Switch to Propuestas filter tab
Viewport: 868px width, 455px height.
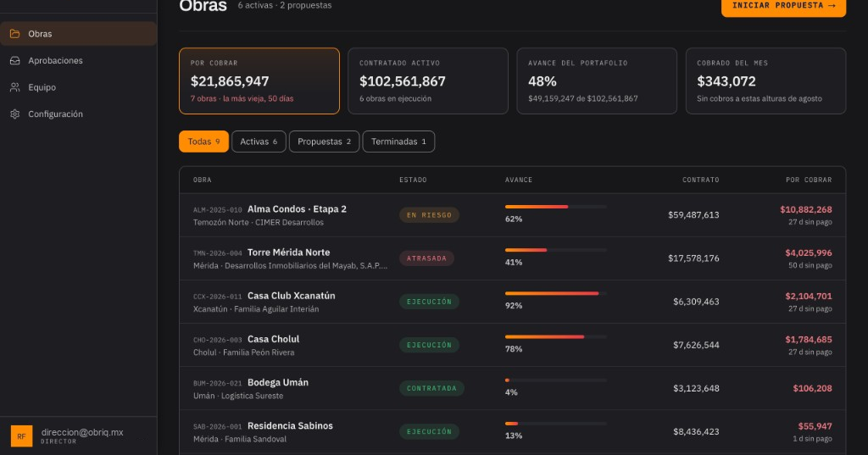[324, 141]
